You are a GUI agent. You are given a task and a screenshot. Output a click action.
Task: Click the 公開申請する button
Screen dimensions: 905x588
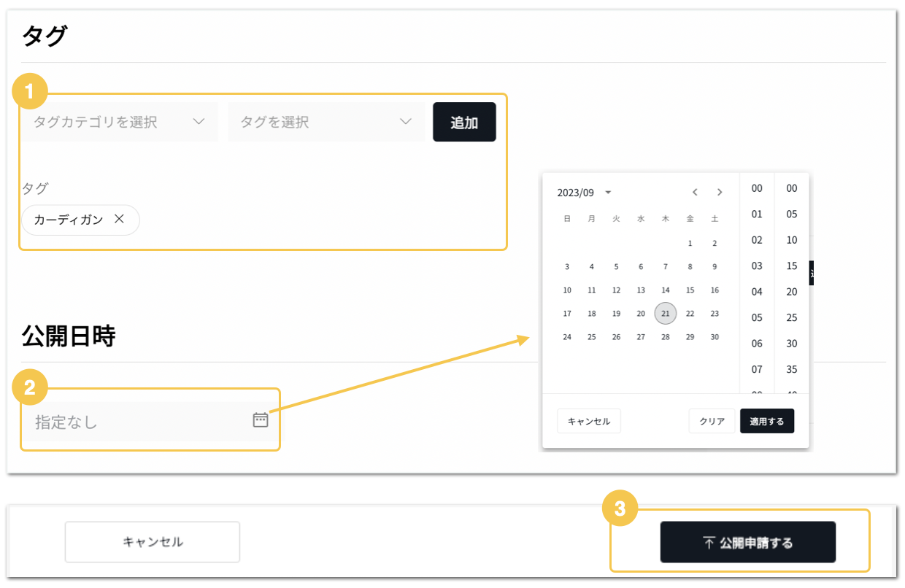click(748, 542)
